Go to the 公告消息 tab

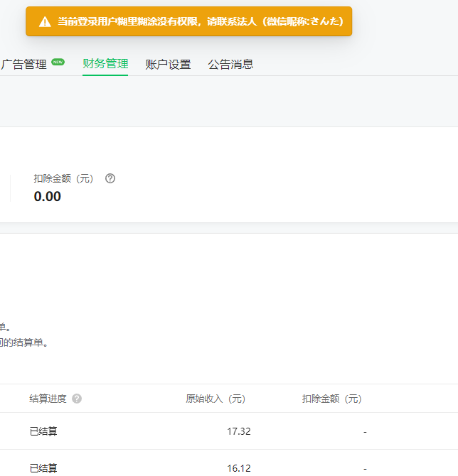(x=230, y=65)
